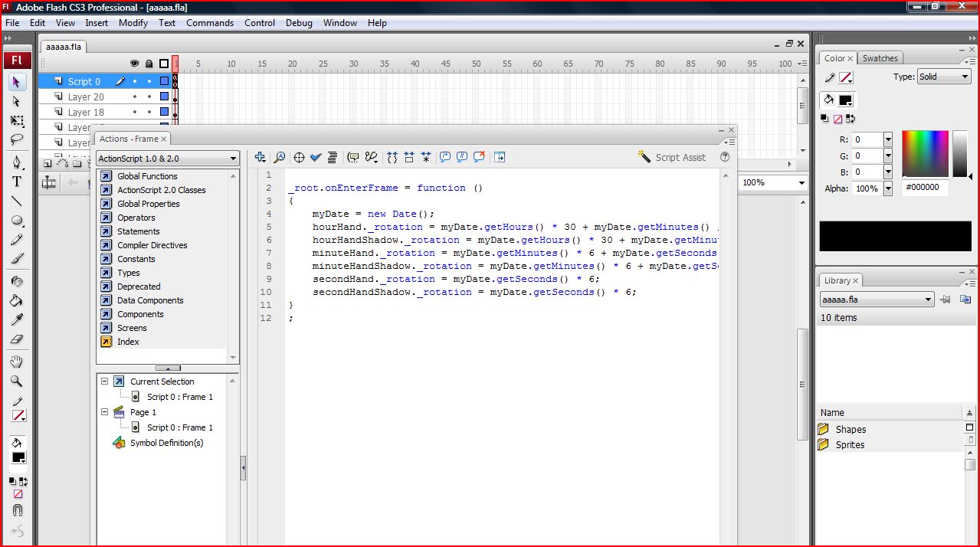Select the Pen tool
The width and height of the screenshot is (980, 547).
[x=17, y=162]
